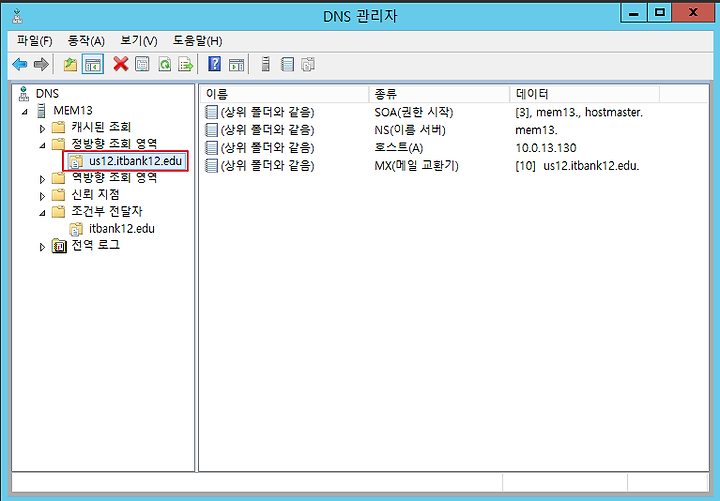Click the Forward arrow toolbar icon
Screen dimensions: 720x501
point(41,64)
